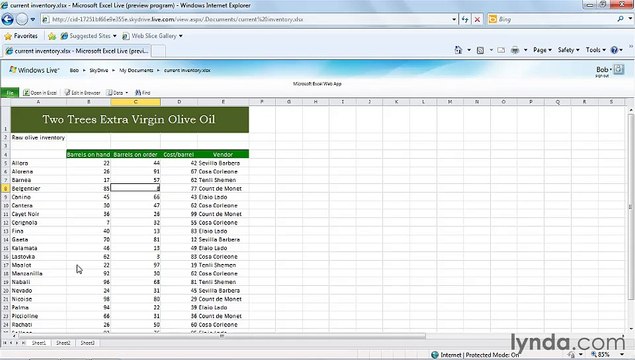Click the Cost/barrel header cell
Image resolution: width=635 pixels, height=360 pixels.
(x=179, y=154)
